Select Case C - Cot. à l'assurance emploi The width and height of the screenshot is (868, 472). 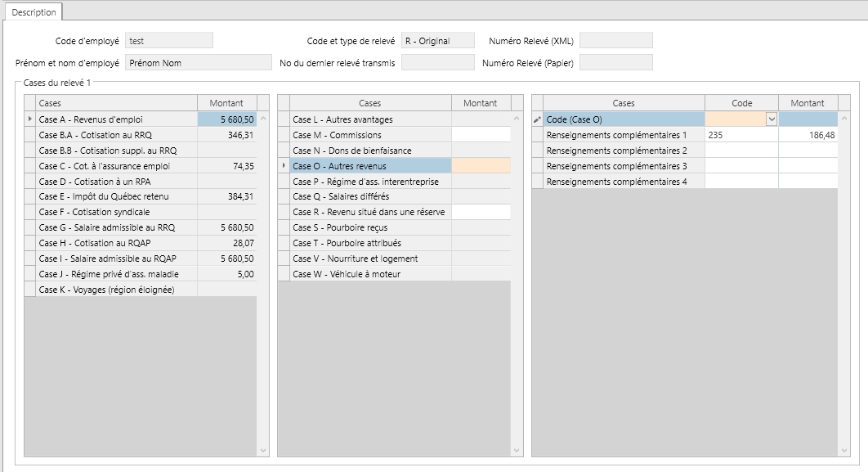[x=141, y=165]
